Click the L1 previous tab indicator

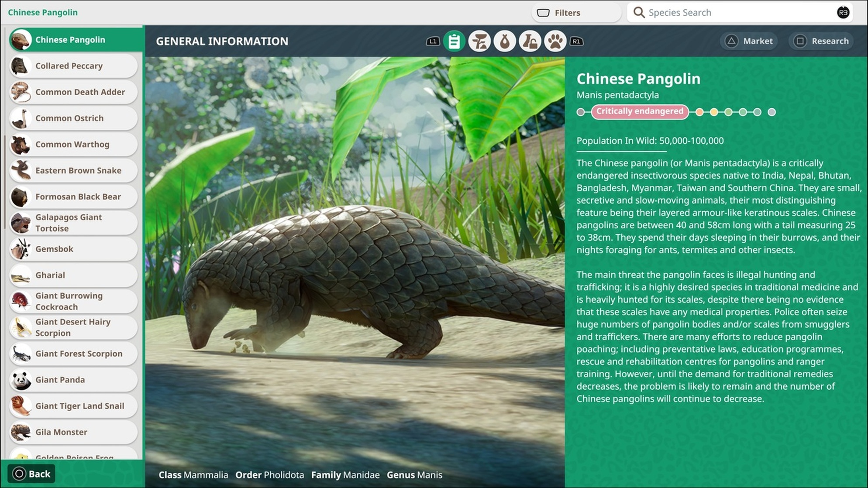(433, 41)
